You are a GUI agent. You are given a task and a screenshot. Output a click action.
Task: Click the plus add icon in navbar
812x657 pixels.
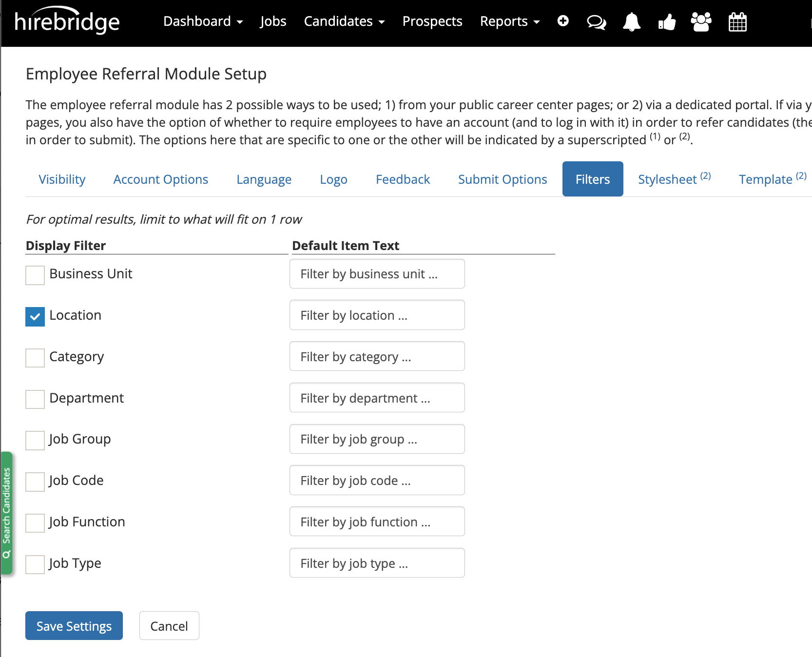563,21
